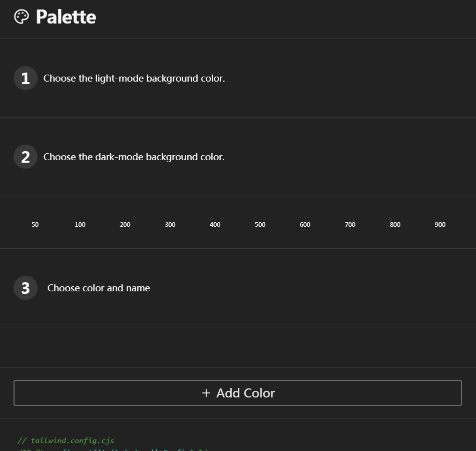Image resolution: width=476 pixels, height=451 pixels.
Task: Select the 700 shade label
Action: 350,224
